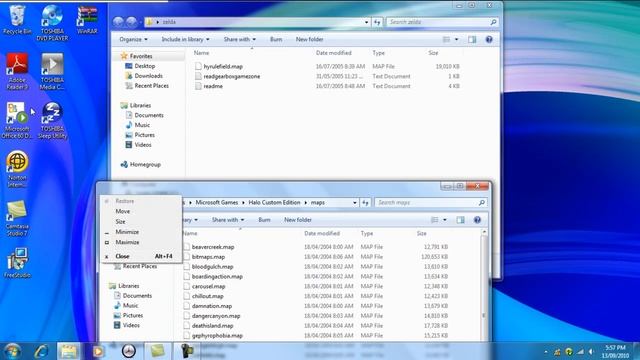Click in the Search maps box
This screenshot has width=640, height=360.
coord(431,202)
